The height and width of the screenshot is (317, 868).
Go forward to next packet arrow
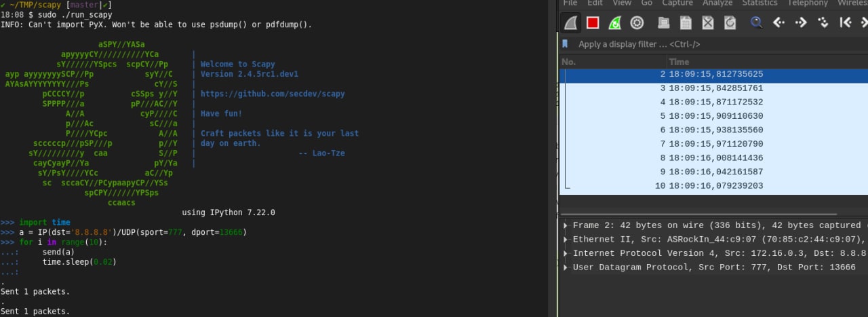(801, 22)
